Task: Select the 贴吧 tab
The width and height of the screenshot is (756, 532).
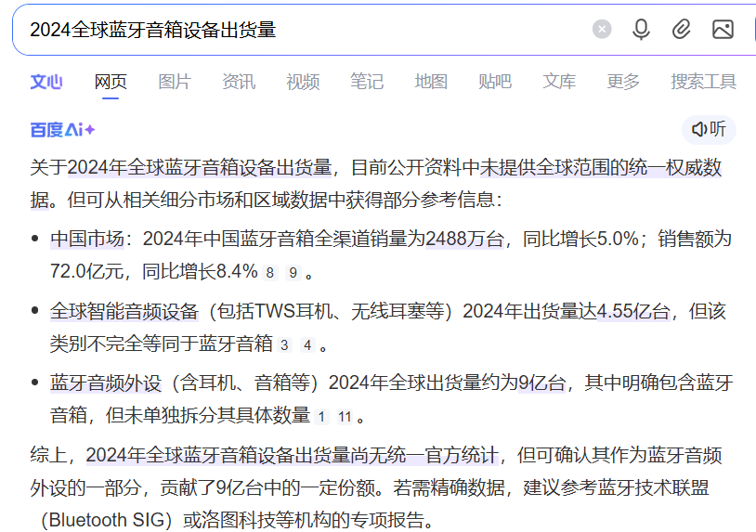Action: pyautogui.click(x=495, y=82)
